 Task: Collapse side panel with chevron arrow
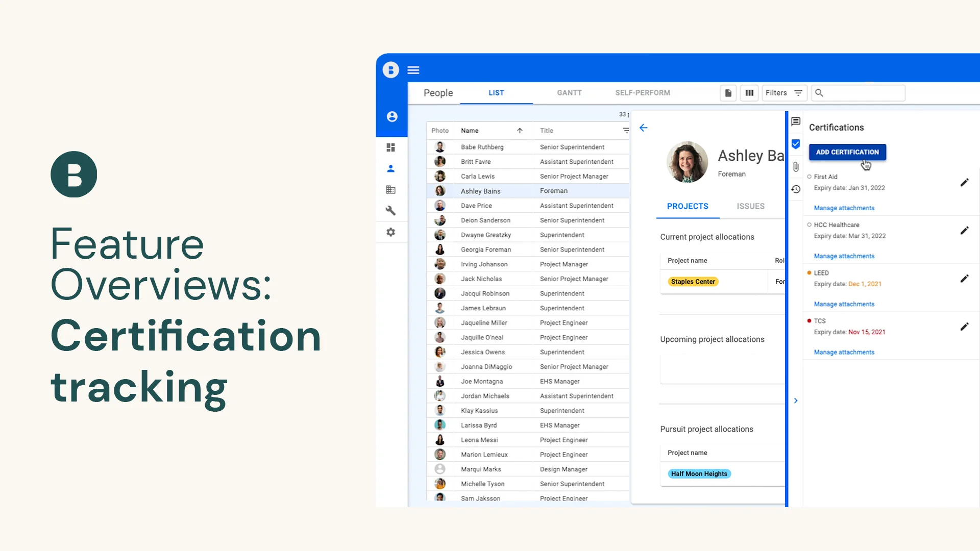pyautogui.click(x=796, y=400)
